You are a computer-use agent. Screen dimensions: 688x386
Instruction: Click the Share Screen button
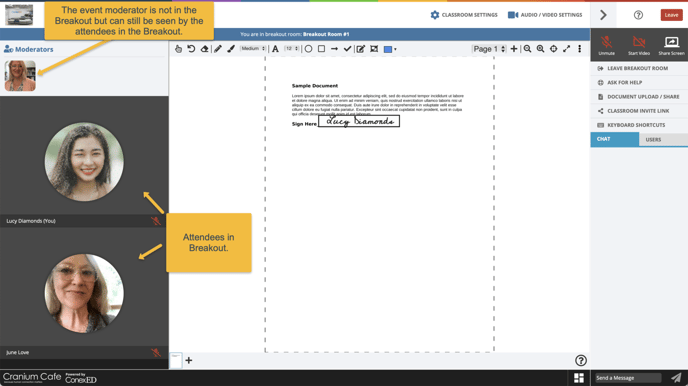click(671, 45)
